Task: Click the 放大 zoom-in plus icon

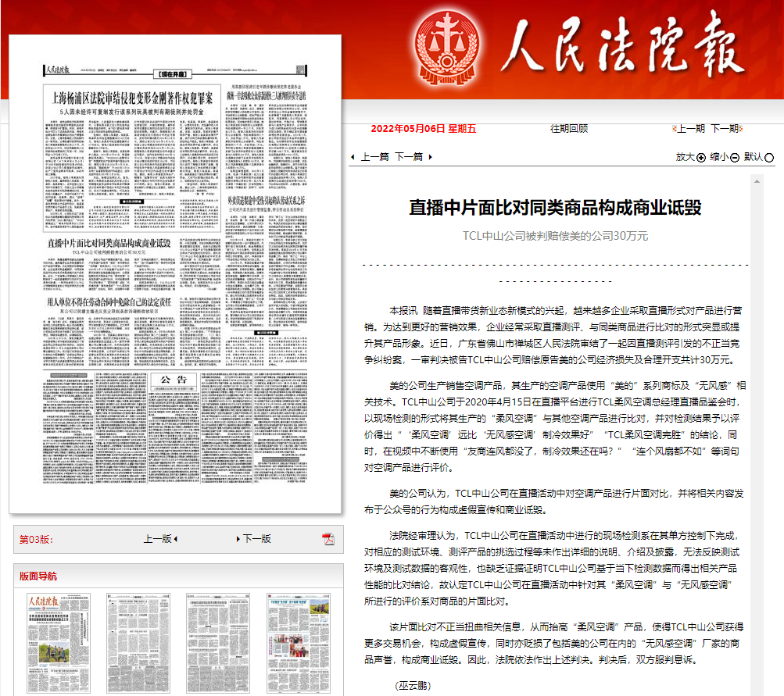Action: [x=700, y=157]
